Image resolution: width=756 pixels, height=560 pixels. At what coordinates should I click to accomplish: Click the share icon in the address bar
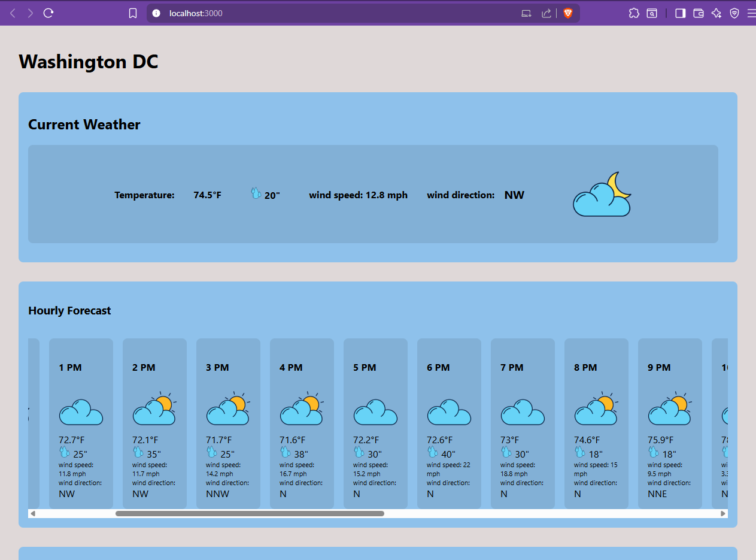coord(546,13)
